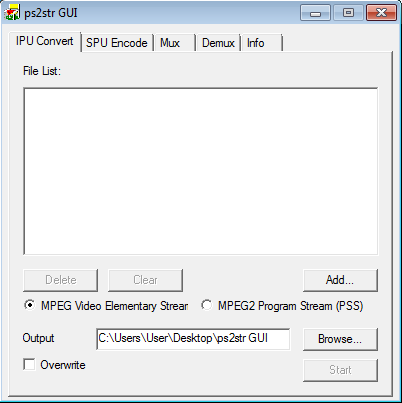Click the Clear button under File List
402x403 pixels.
coord(145,280)
